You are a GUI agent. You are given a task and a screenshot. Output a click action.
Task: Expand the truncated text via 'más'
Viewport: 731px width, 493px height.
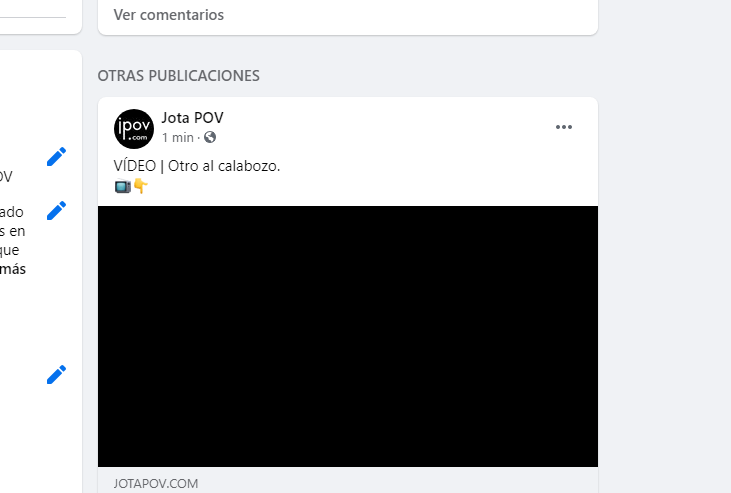click(13, 269)
